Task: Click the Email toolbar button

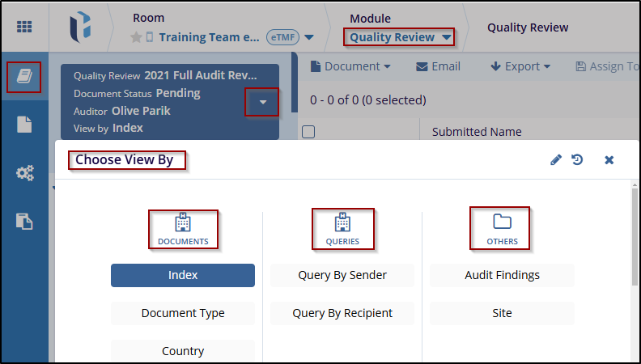Action: pyautogui.click(x=438, y=66)
